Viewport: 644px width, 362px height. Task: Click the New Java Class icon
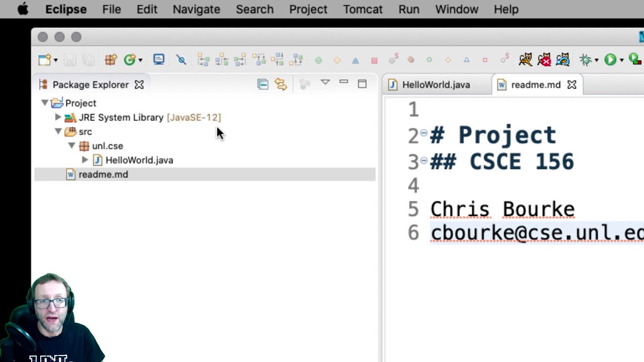coord(130,60)
